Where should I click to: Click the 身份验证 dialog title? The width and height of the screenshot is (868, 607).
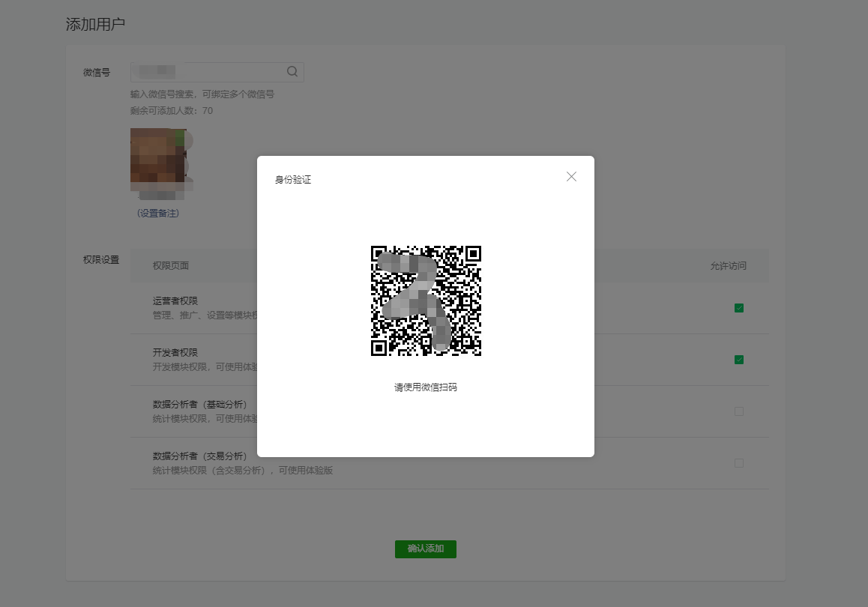pos(293,180)
